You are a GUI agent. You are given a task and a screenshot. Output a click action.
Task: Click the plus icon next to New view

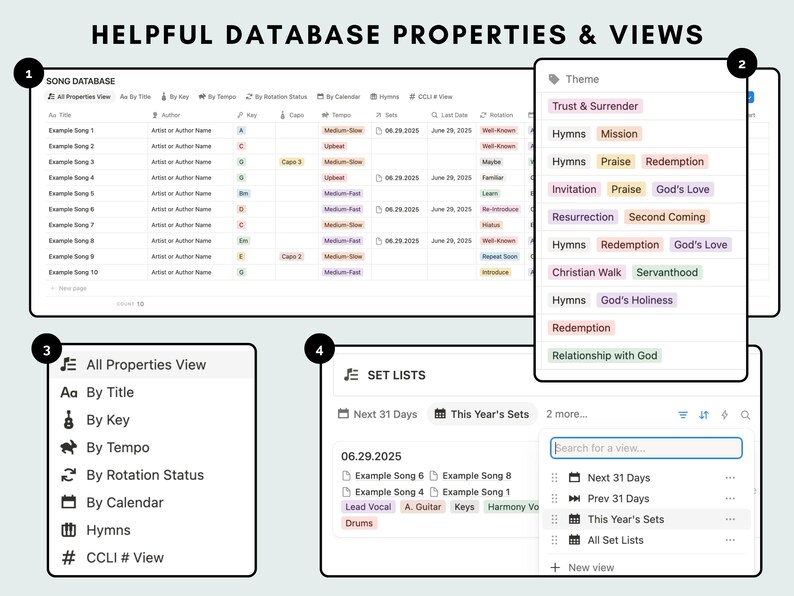555,567
